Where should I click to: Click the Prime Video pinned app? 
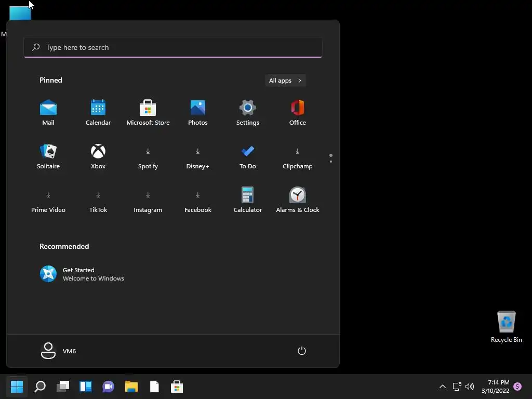coord(48,201)
